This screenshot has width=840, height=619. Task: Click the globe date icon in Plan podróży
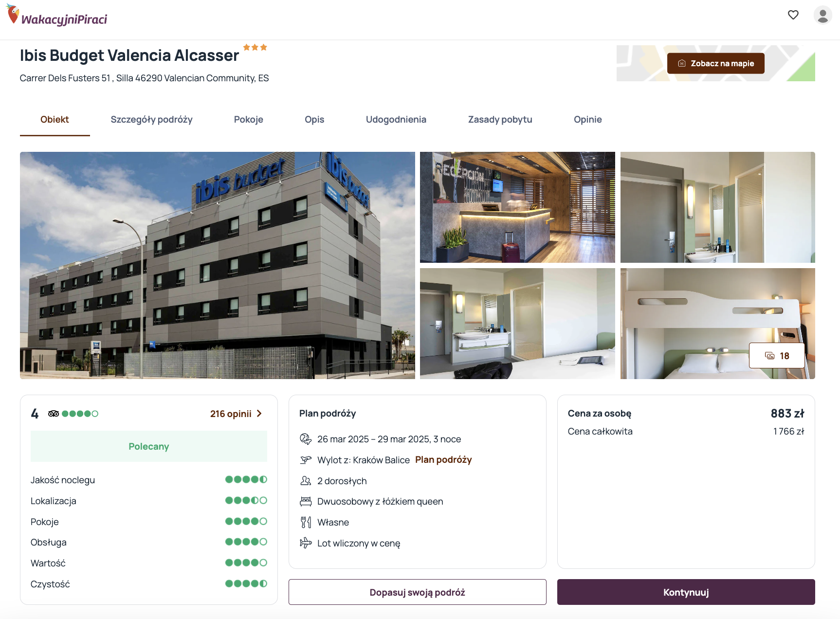click(x=306, y=439)
